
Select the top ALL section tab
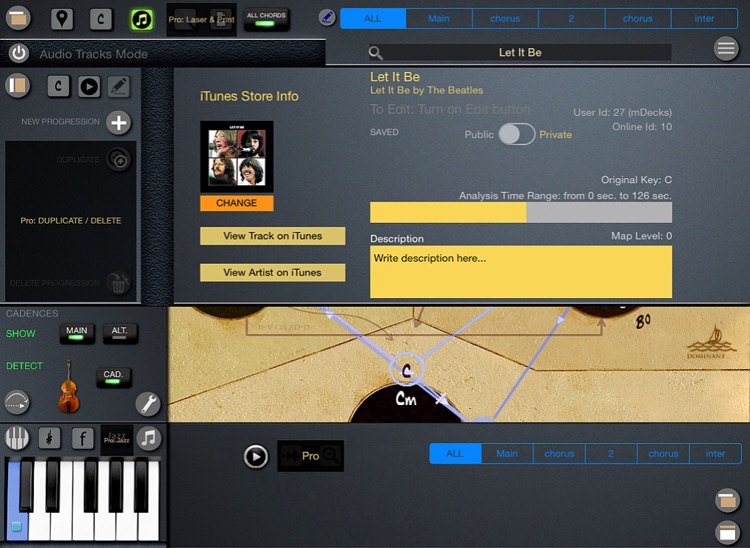pos(373,19)
